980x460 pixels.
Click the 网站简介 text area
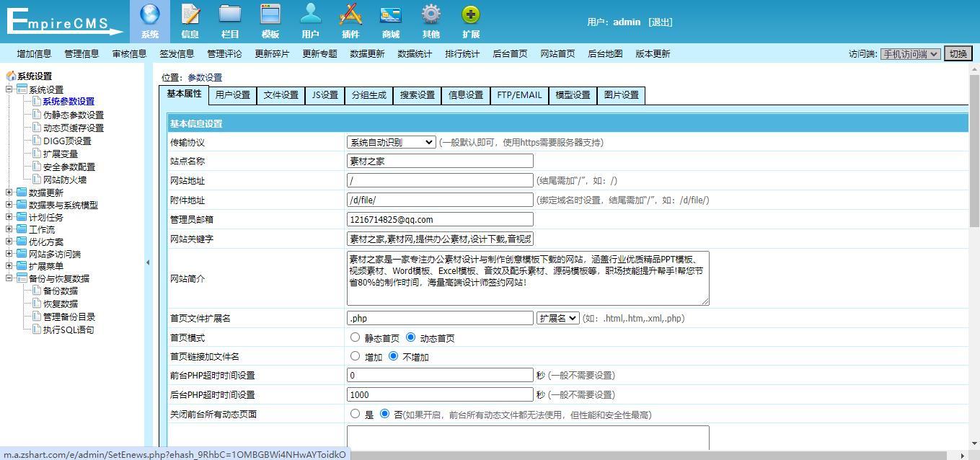528,278
